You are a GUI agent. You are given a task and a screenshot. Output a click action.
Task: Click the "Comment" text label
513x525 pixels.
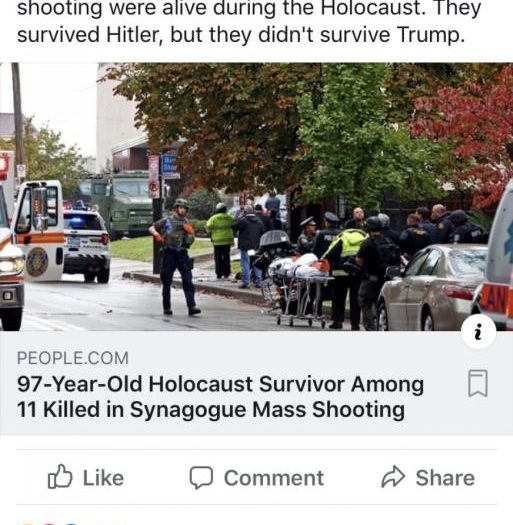coord(274,478)
